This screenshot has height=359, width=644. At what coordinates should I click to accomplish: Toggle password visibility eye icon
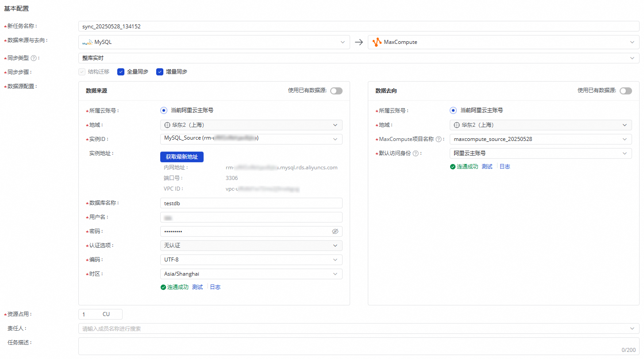click(x=335, y=231)
